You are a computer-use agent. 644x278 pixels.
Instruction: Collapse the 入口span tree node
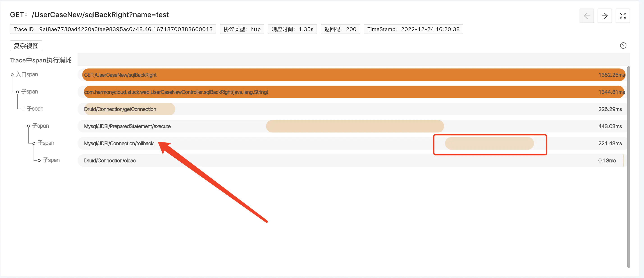pos(12,75)
